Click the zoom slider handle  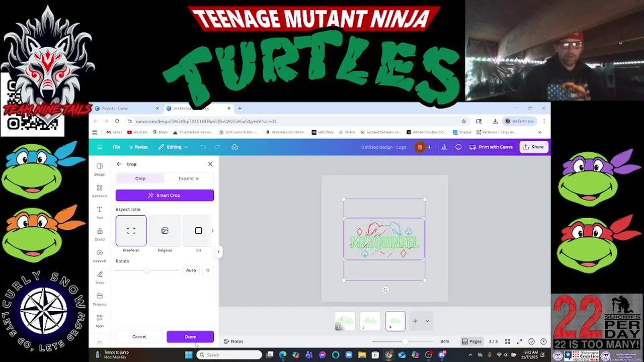pyautogui.click(x=405, y=341)
